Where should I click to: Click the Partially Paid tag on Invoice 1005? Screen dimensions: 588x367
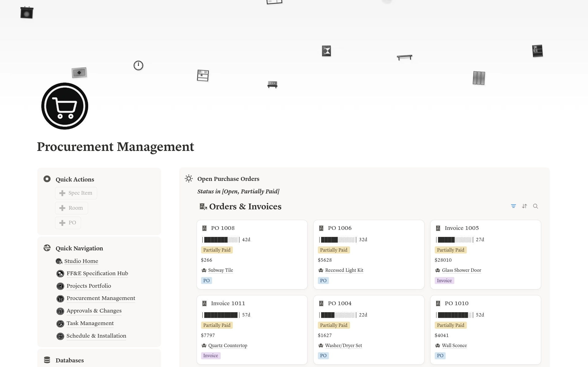coord(450,250)
